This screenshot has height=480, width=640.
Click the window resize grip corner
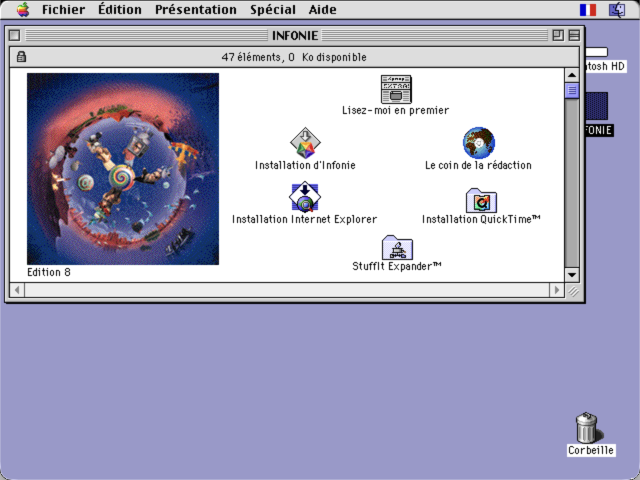pos(573,291)
